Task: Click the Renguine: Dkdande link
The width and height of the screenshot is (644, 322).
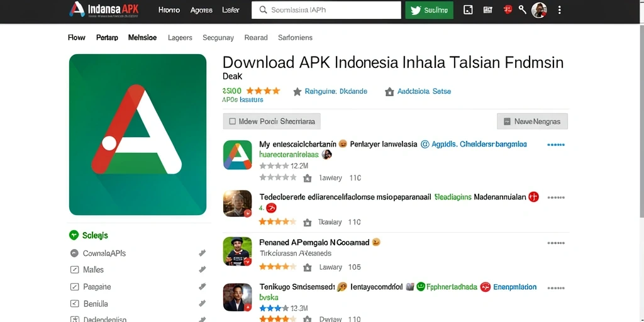Action: click(x=336, y=91)
